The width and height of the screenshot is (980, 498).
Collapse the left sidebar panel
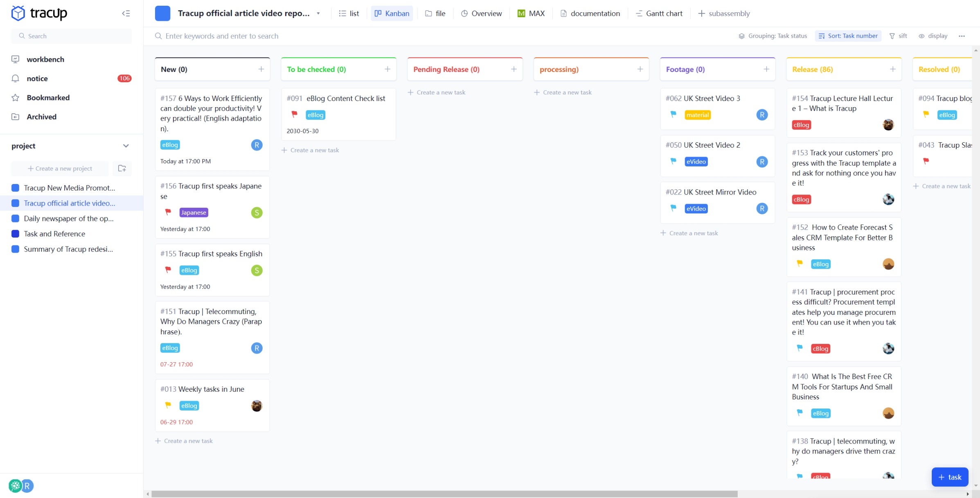point(126,13)
